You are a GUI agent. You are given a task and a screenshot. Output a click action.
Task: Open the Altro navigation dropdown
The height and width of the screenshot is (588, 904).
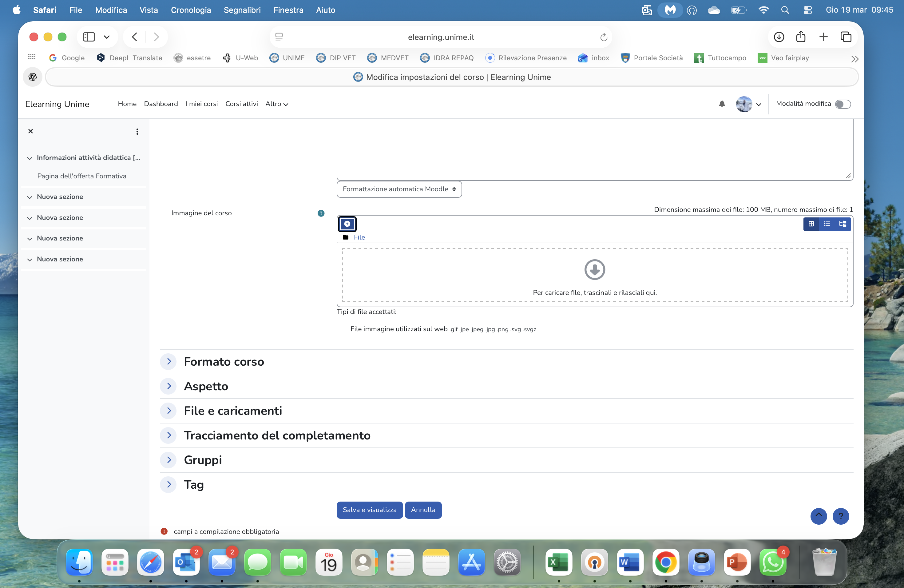tap(276, 104)
